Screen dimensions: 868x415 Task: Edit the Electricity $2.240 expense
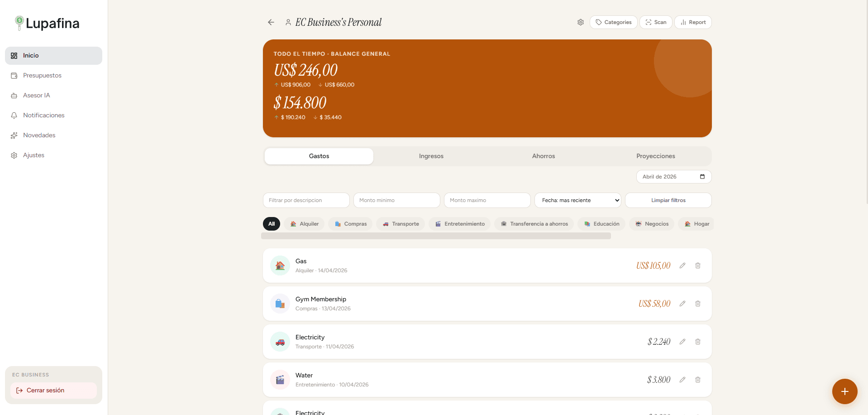[682, 342]
